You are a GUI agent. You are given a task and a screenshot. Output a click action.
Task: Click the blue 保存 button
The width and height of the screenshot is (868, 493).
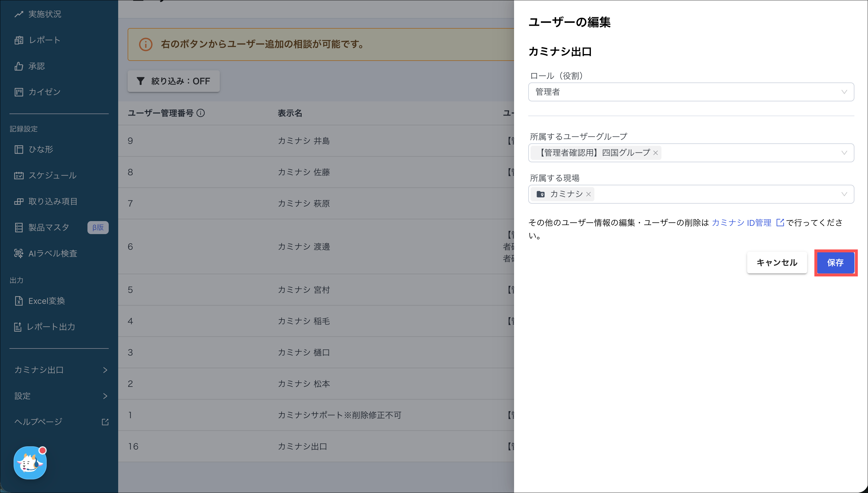coord(835,263)
